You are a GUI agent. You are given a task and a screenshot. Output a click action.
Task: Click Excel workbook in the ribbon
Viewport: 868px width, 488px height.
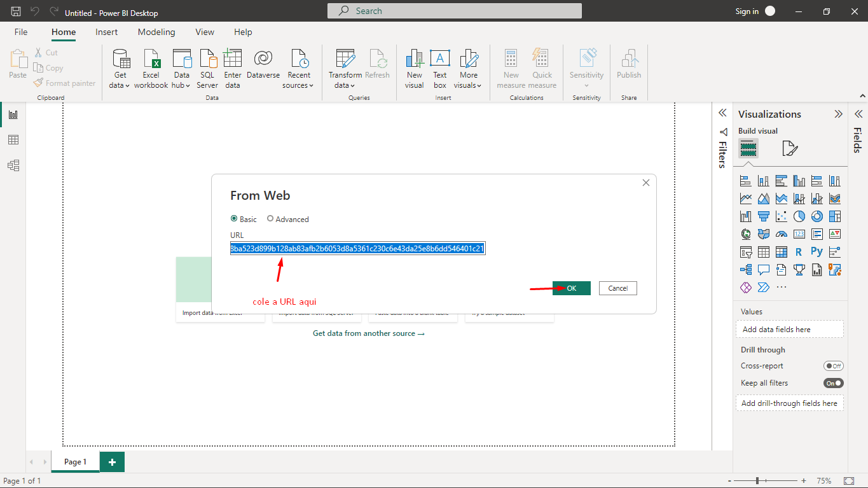point(151,69)
